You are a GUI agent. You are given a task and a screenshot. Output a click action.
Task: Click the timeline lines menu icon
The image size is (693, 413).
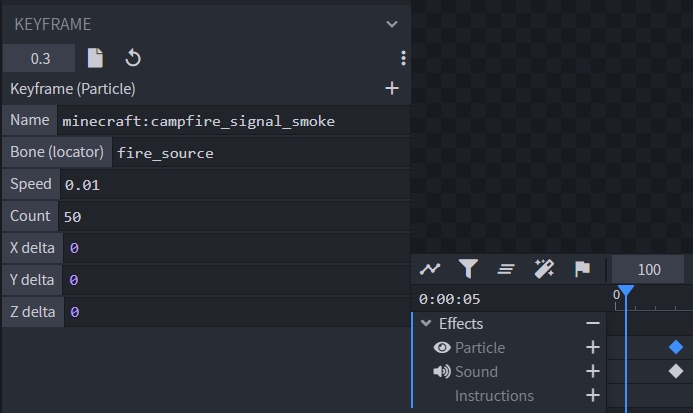point(506,269)
